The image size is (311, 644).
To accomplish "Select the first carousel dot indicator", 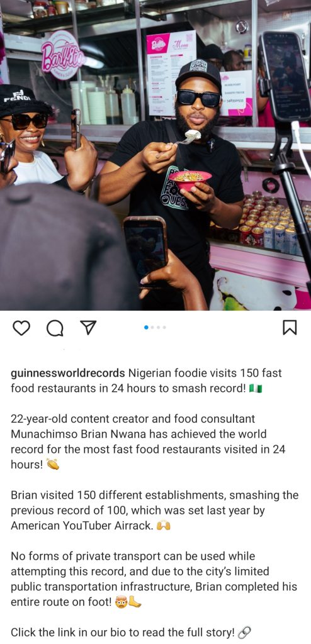I will (147, 327).
